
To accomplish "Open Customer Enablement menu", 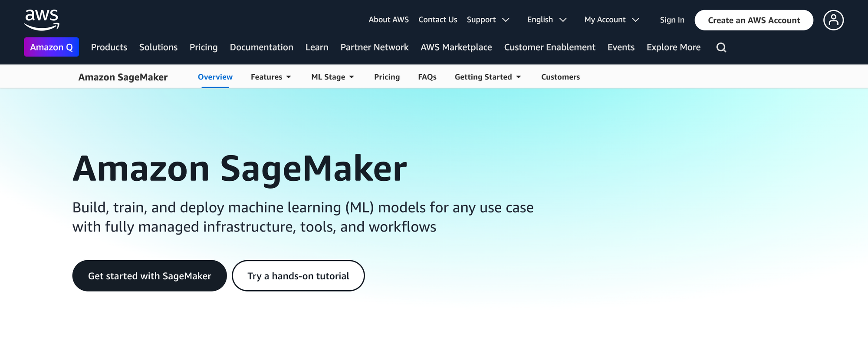I will (x=550, y=47).
